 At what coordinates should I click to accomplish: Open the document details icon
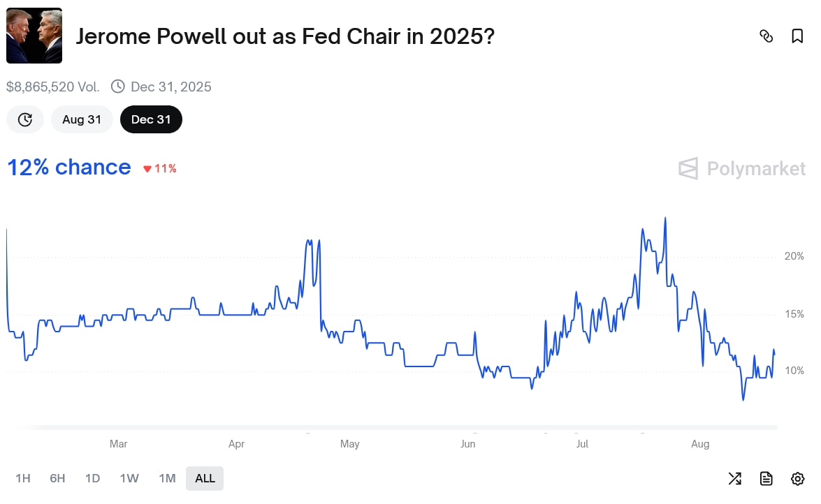pyautogui.click(x=766, y=478)
